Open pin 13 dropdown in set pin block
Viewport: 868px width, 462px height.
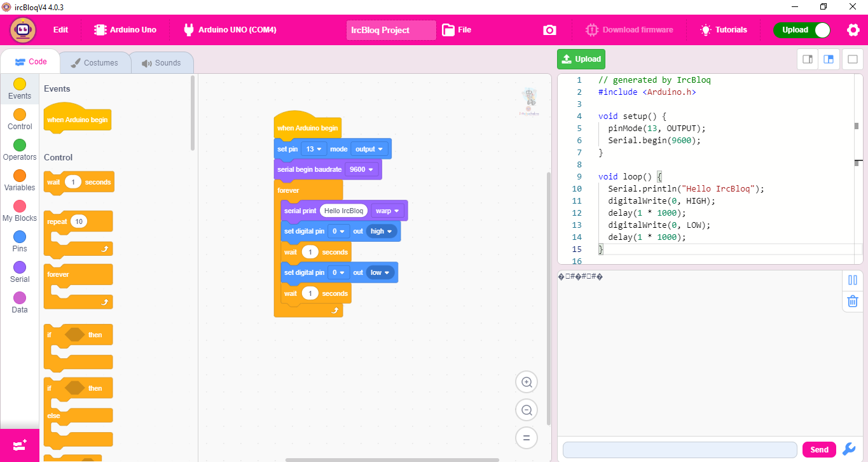pos(314,149)
